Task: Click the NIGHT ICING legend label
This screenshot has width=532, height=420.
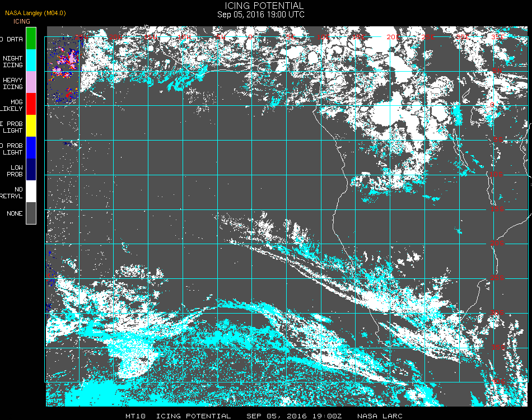Action: pyautogui.click(x=12, y=62)
